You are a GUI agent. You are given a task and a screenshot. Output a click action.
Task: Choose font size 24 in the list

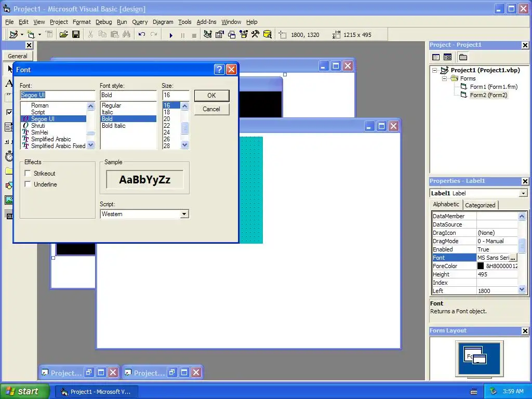point(167,132)
